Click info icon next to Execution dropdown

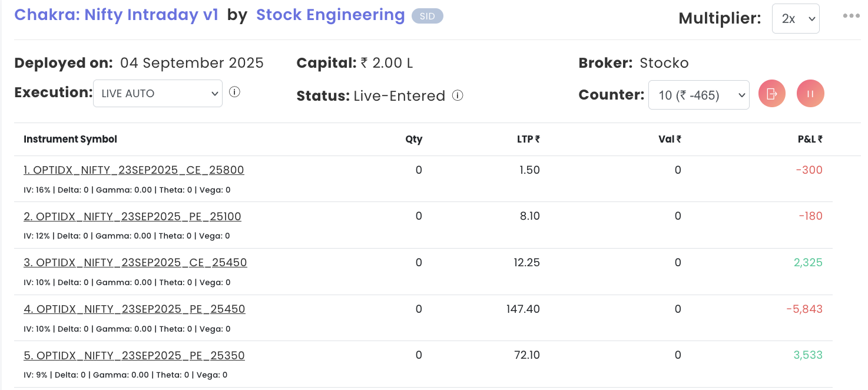[x=234, y=92]
